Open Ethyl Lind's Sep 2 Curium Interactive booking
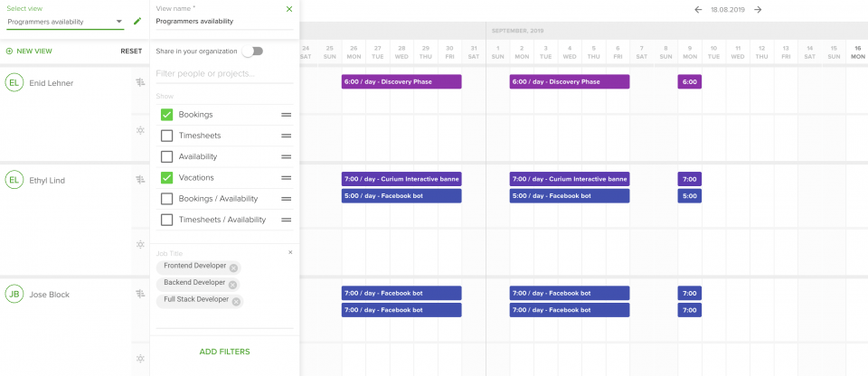The image size is (868, 376). tap(570, 179)
